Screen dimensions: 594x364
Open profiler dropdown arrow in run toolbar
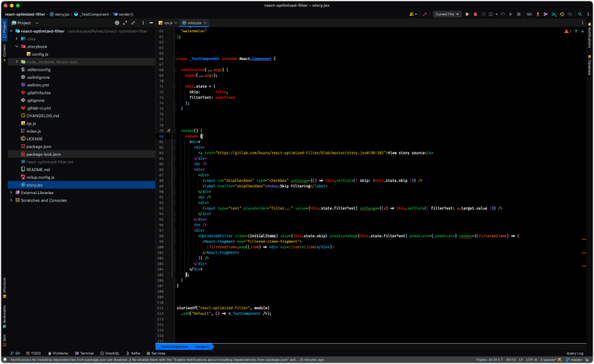[496, 14]
